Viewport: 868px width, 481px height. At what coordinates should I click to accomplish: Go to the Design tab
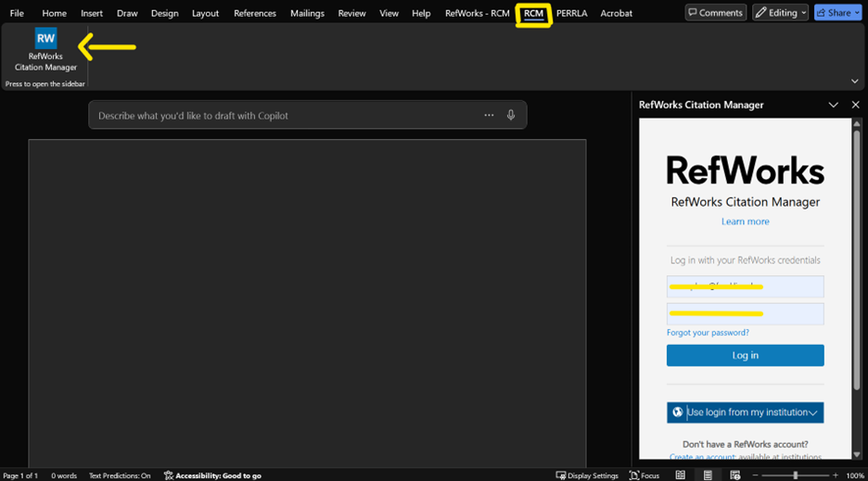click(164, 13)
